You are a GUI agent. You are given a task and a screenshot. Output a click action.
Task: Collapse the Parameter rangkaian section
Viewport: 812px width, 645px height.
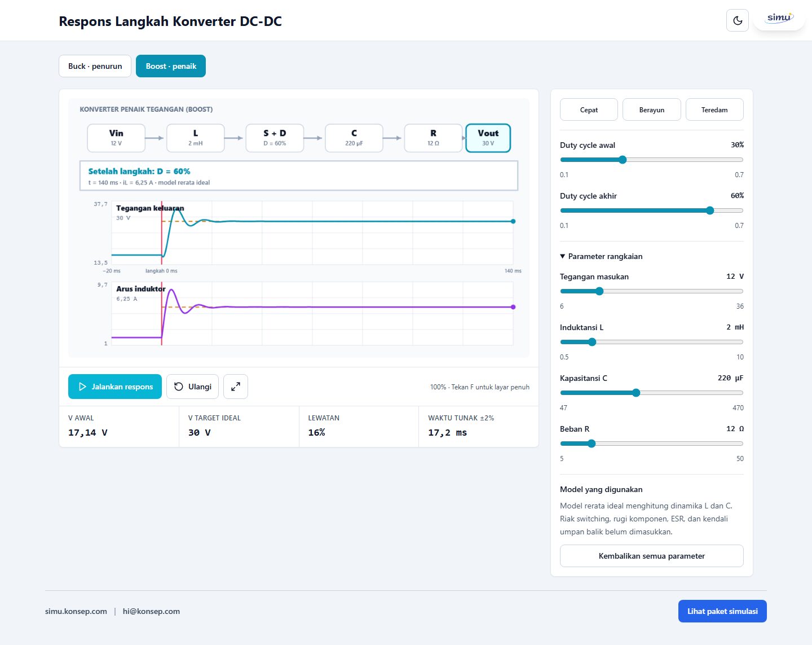point(601,256)
